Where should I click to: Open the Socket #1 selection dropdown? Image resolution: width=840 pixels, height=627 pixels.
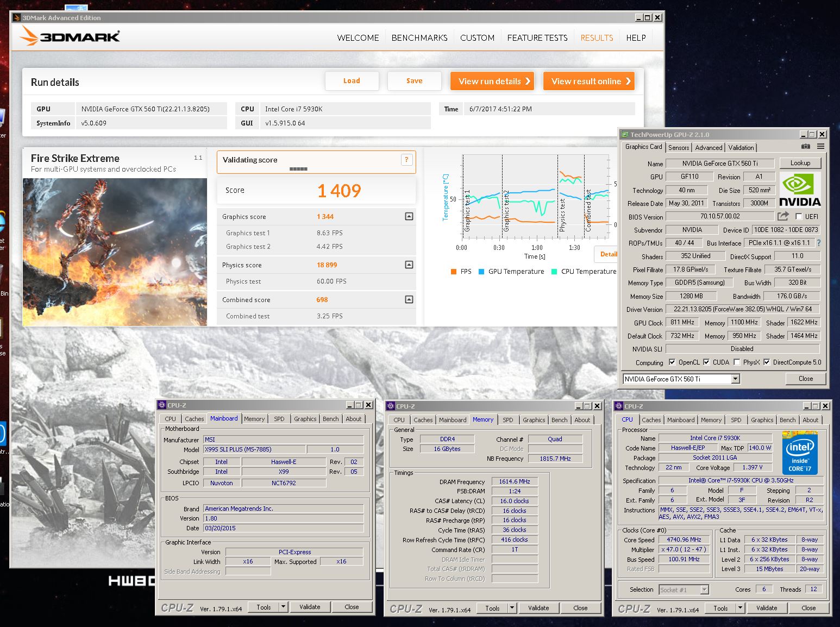click(705, 590)
